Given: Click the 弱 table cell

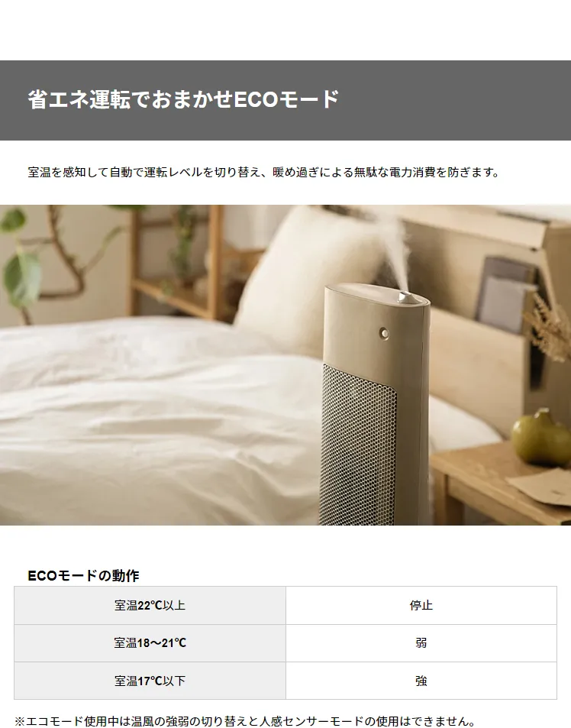Looking at the screenshot, I should point(421,643).
